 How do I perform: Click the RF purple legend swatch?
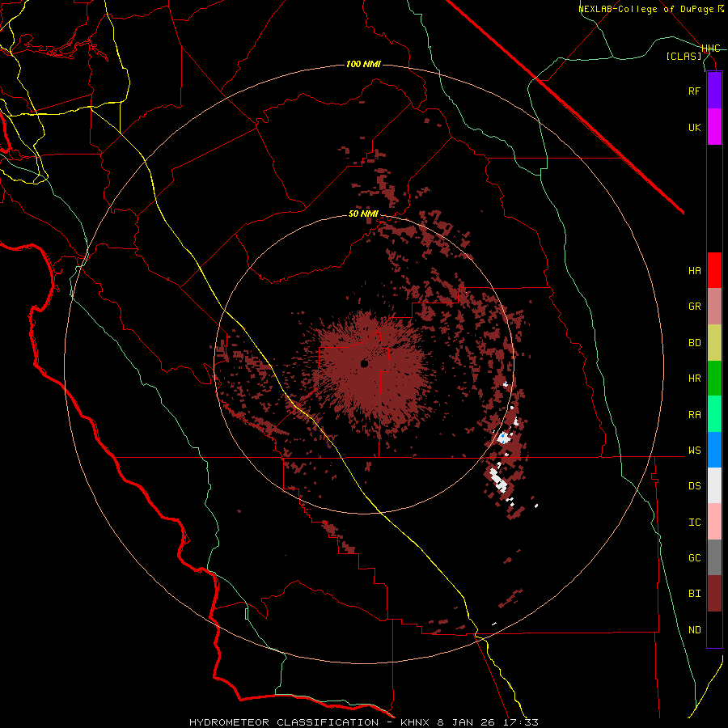(x=714, y=91)
